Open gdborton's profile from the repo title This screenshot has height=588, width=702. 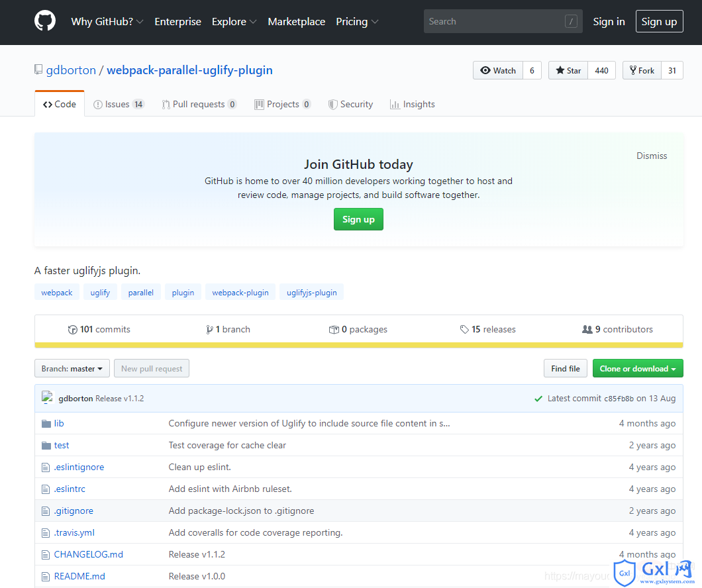(71, 70)
